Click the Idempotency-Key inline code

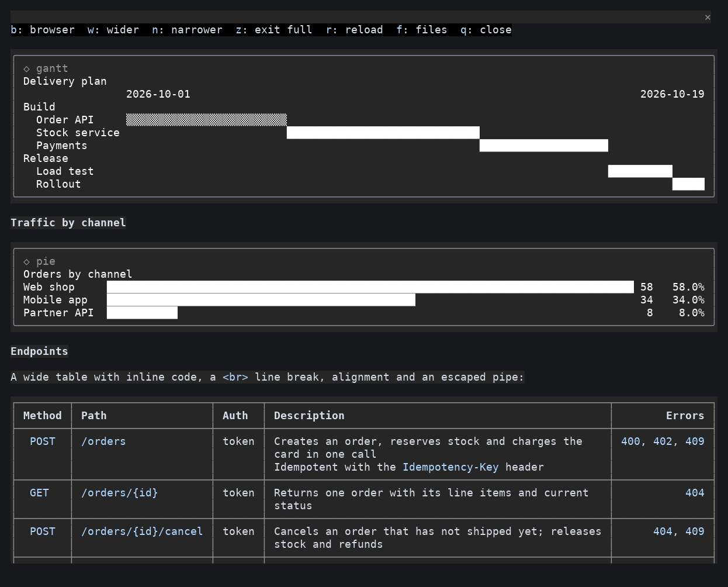[x=450, y=467]
